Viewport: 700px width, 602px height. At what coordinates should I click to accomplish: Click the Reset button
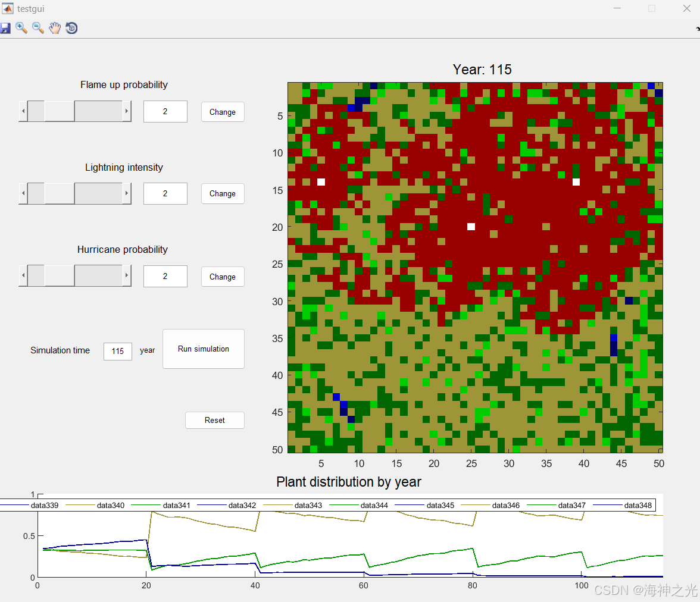215,421
